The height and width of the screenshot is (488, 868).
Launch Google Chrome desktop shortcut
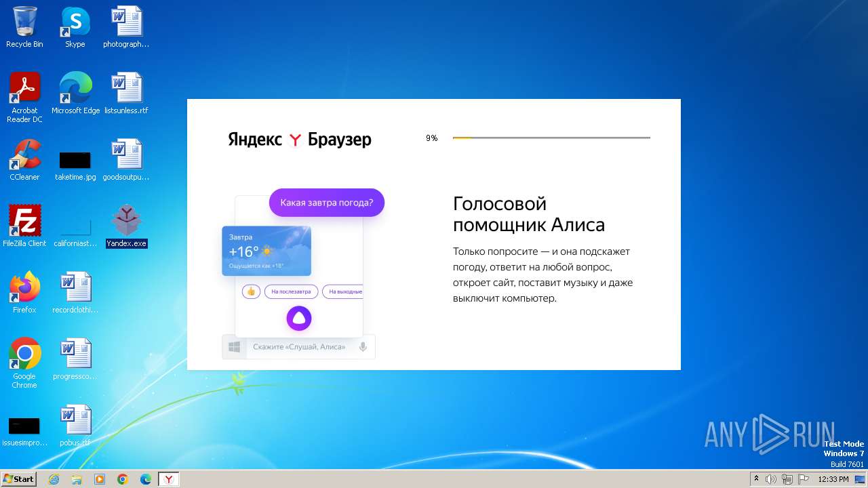[24, 363]
